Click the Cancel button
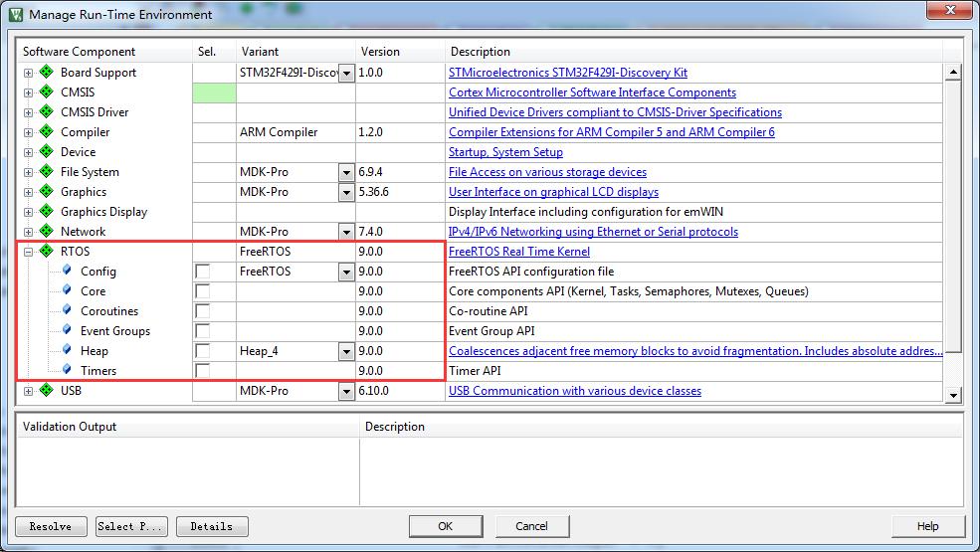Image resolution: width=980 pixels, height=552 pixels. coord(532,526)
